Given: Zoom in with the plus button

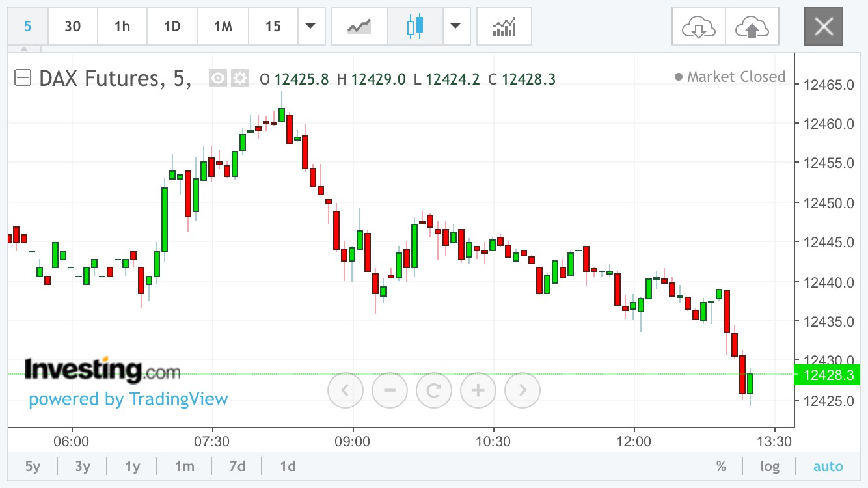Looking at the screenshot, I should (x=478, y=390).
